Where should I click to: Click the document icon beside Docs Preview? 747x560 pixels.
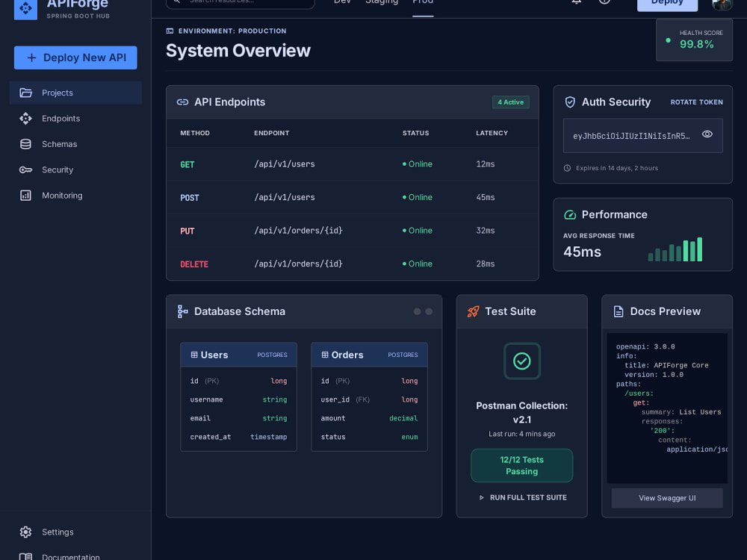coord(619,311)
